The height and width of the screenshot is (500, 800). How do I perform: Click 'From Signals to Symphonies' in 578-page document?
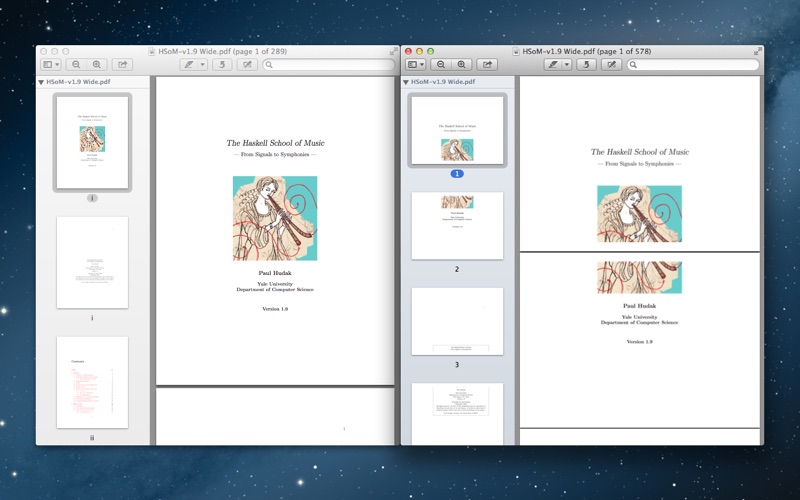tap(639, 164)
